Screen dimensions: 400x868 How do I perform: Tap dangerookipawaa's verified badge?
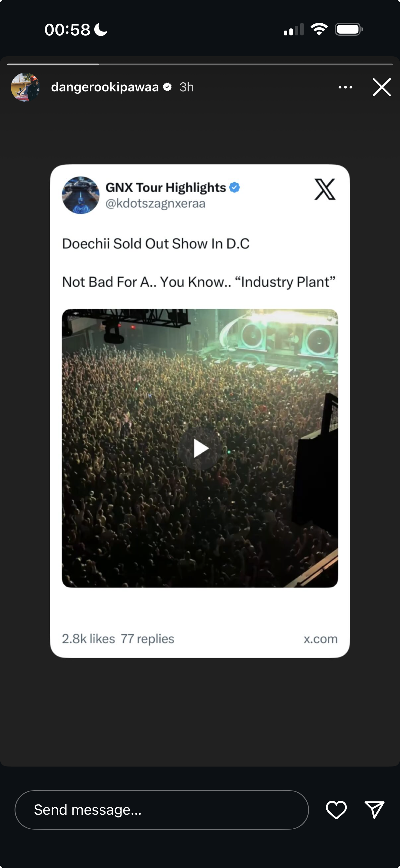(x=167, y=87)
